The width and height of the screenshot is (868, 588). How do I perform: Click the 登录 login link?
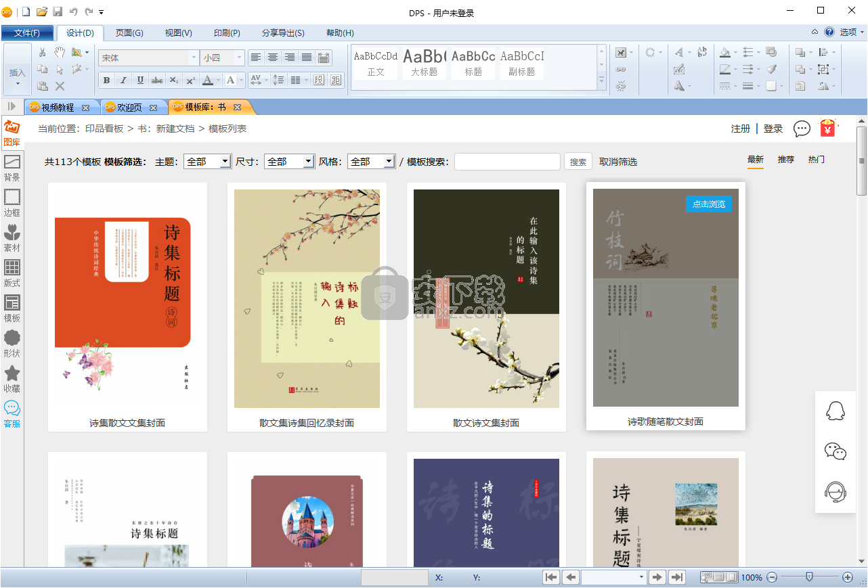[x=773, y=129]
